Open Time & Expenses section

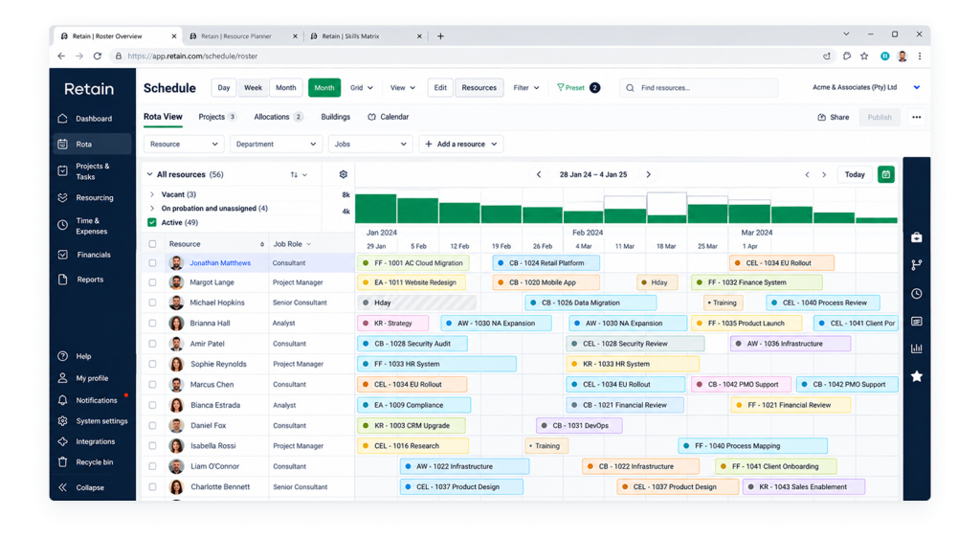point(93,226)
